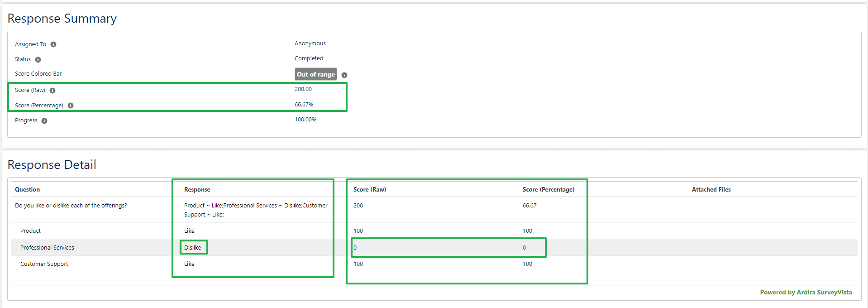The image size is (868, 308).
Task: Click the Out of range score badge
Action: pos(316,74)
